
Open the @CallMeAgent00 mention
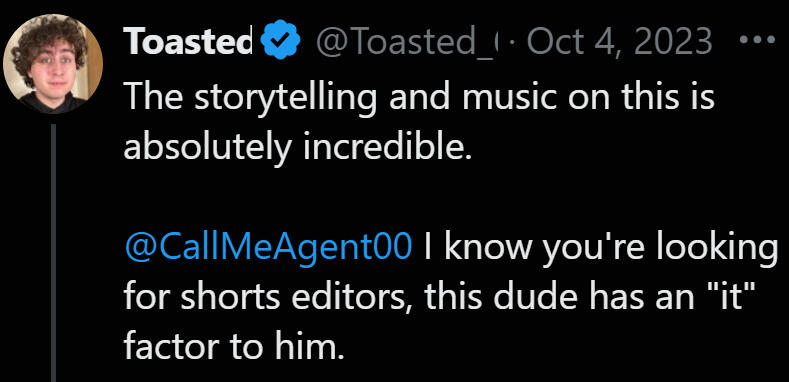(x=268, y=248)
